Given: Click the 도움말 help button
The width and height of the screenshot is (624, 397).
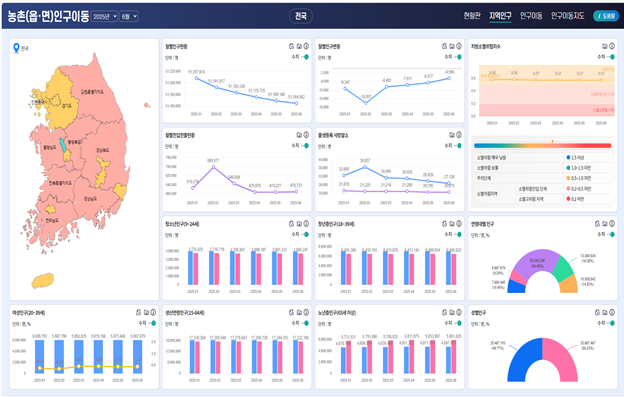Looking at the screenshot, I should coord(606,16).
